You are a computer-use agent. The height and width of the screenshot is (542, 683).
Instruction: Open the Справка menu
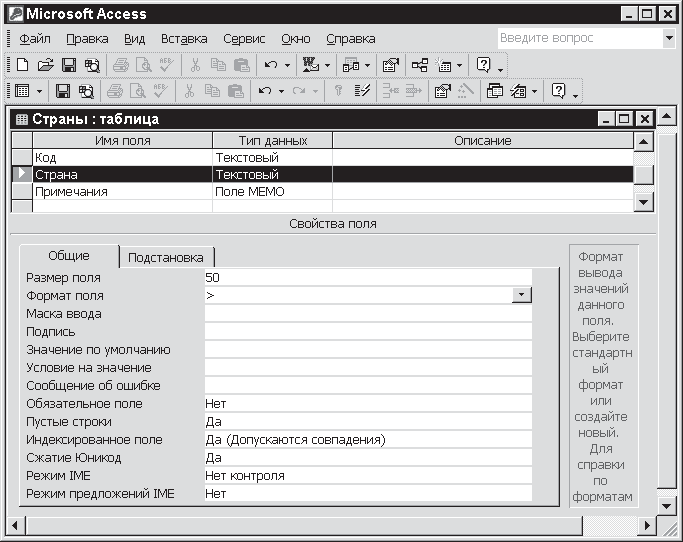pos(351,39)
